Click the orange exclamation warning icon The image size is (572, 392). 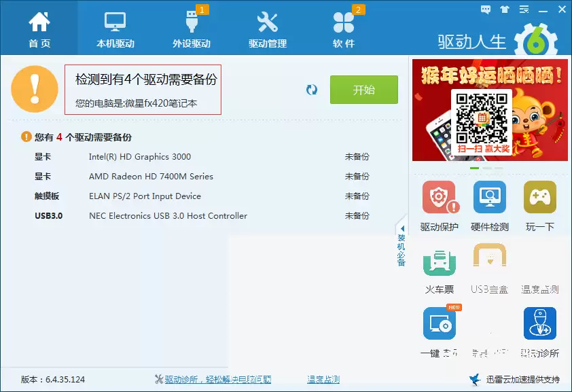tap(35, 89)
